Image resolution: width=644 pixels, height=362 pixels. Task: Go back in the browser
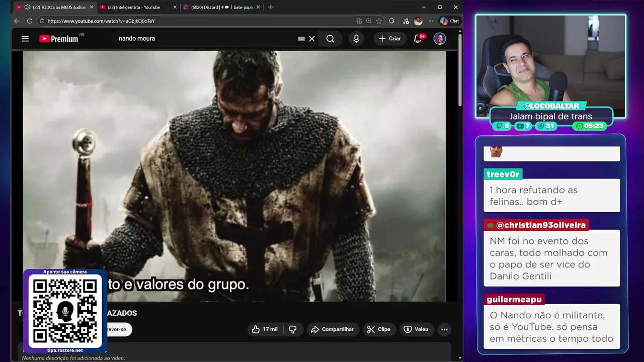pos(17,21)
